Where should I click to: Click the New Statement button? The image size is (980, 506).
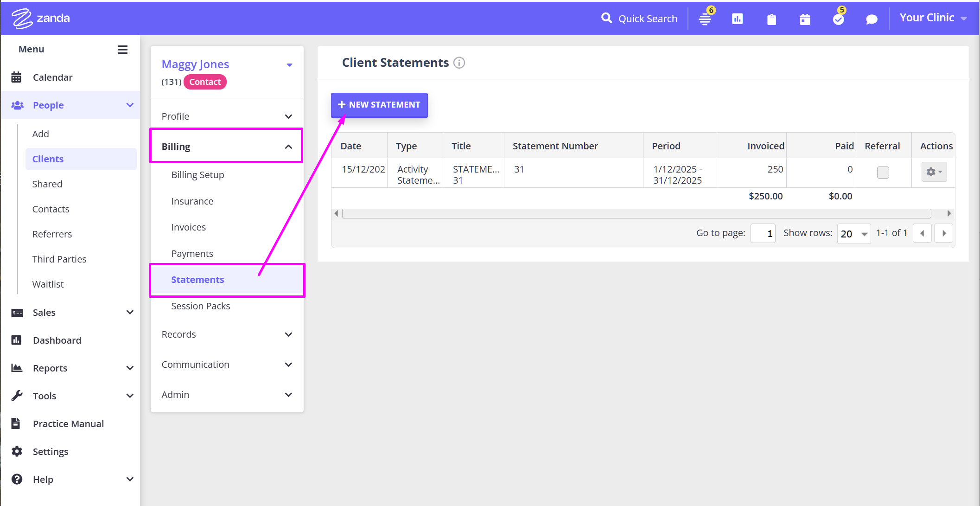coord(379,105)
